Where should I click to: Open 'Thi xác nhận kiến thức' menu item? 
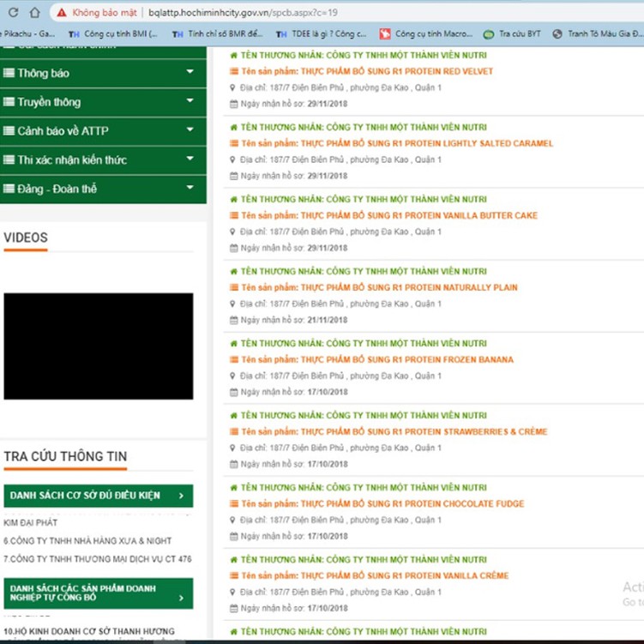72,160
